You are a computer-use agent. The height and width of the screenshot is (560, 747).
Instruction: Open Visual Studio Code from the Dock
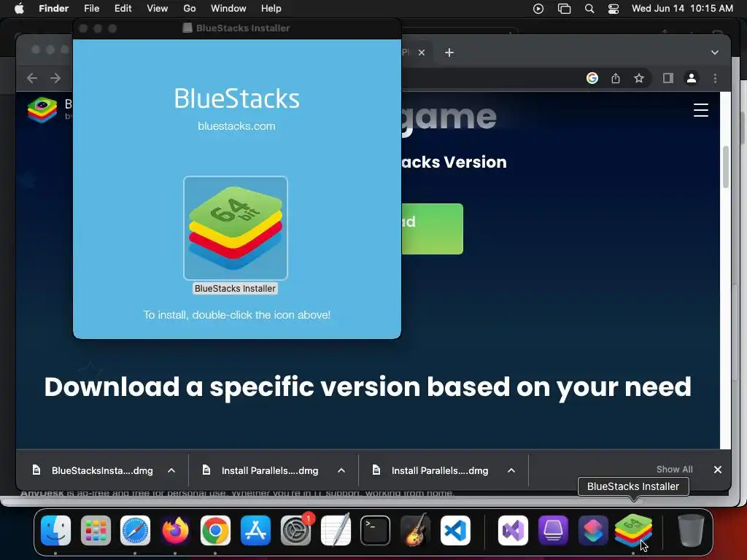click(x=455, y=530)
